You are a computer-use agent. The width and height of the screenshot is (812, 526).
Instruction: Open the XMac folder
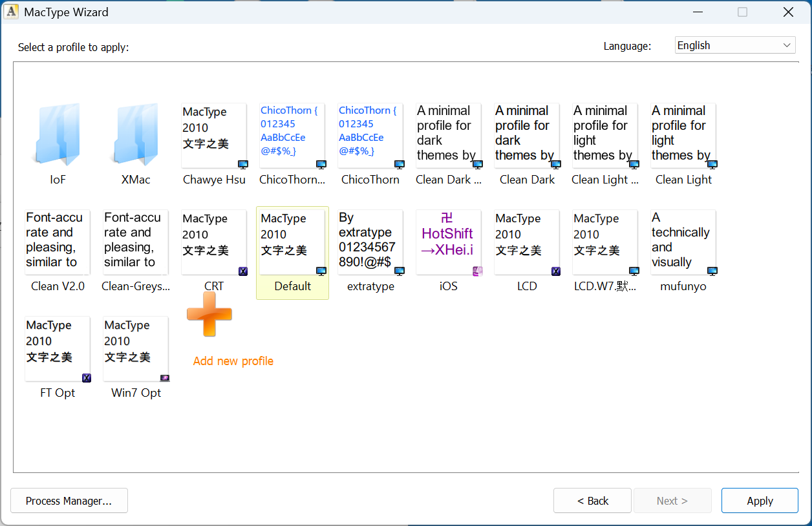(x=136, y=136)
